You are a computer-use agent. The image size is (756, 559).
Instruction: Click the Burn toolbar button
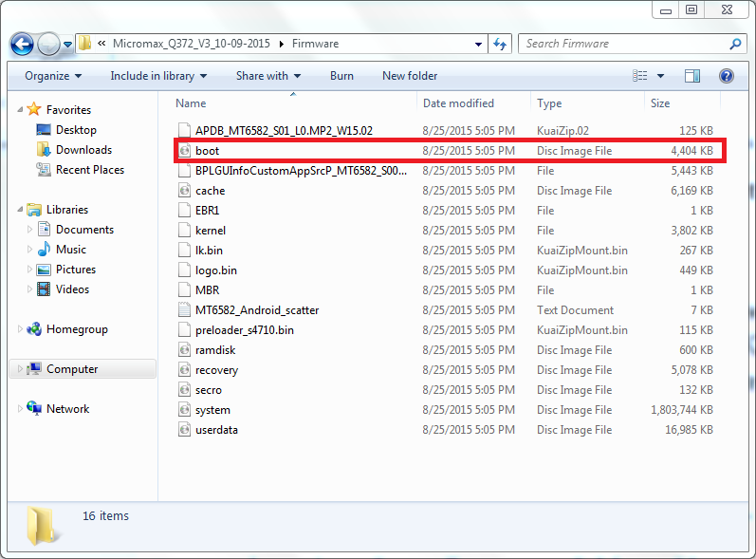(x=341, y=76)
